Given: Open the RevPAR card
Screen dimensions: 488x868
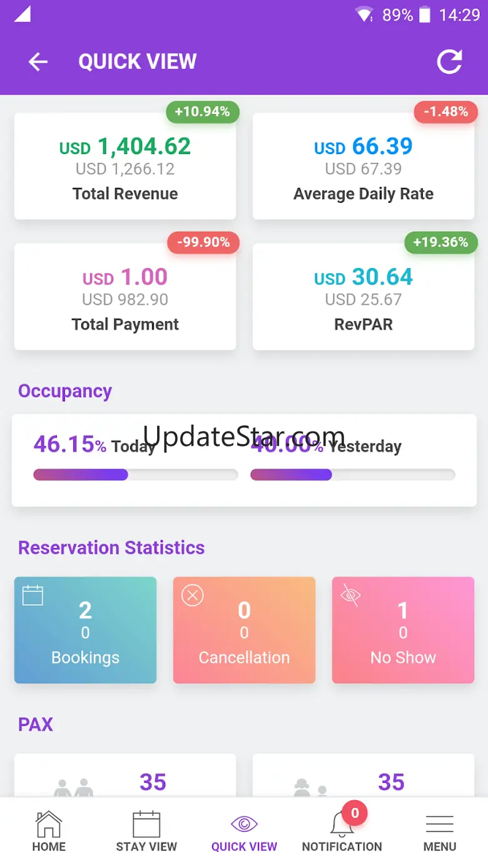Looking at the screenshot, I should pyautogui.click(x=363, y=297).
